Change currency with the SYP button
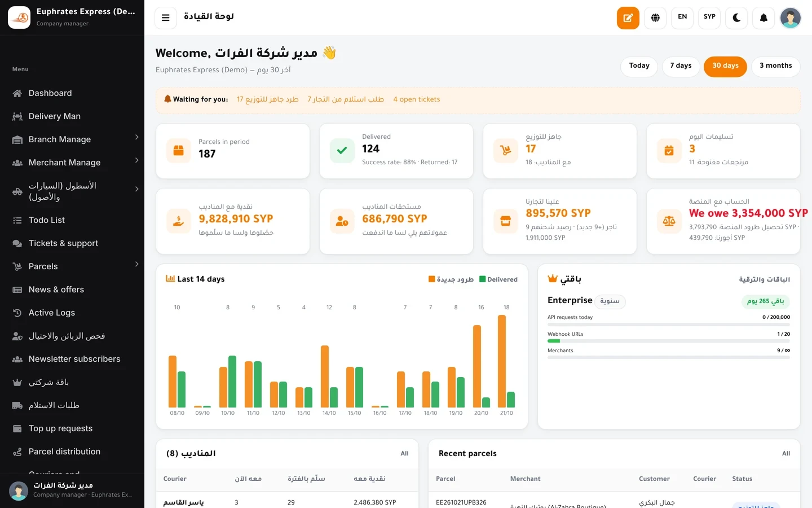The image size is (812, 508). click(709, 17)
